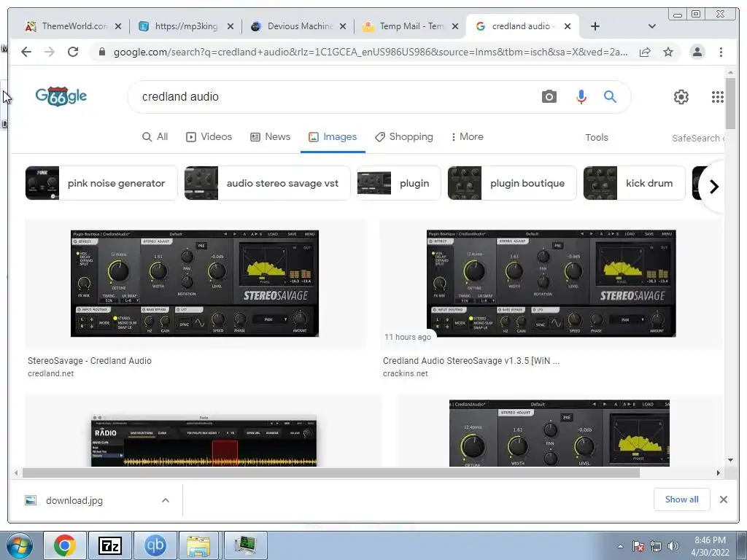Start voice search with the microphone
This screenshot has width=747, height=560.
581,97
